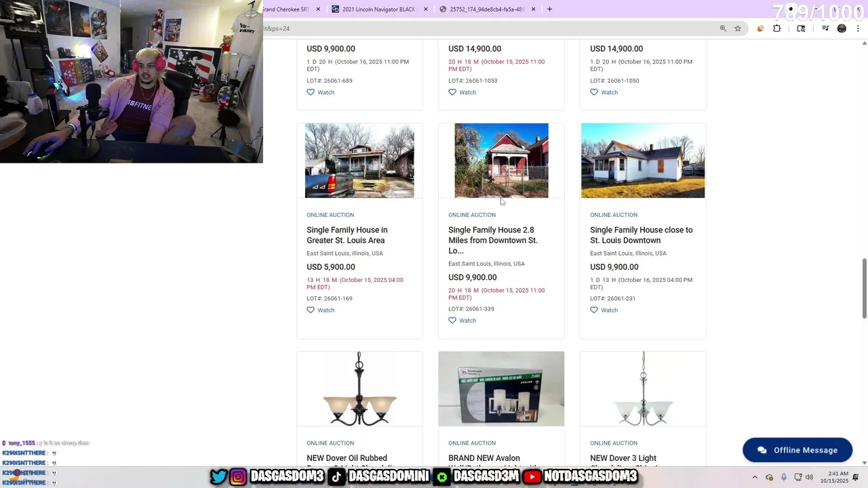Open the Offline Message chat button
Screen dimensions: 868x488
[x=797, y=450]
